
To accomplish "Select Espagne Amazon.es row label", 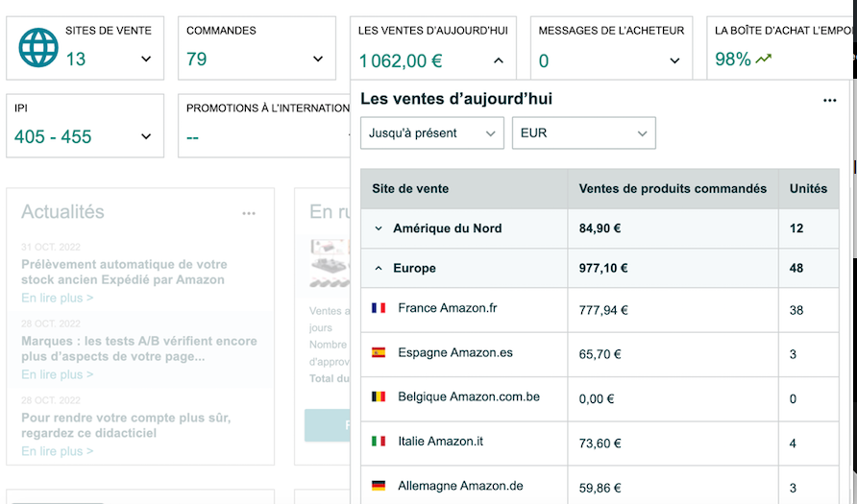I will click(x=455, y=352).
